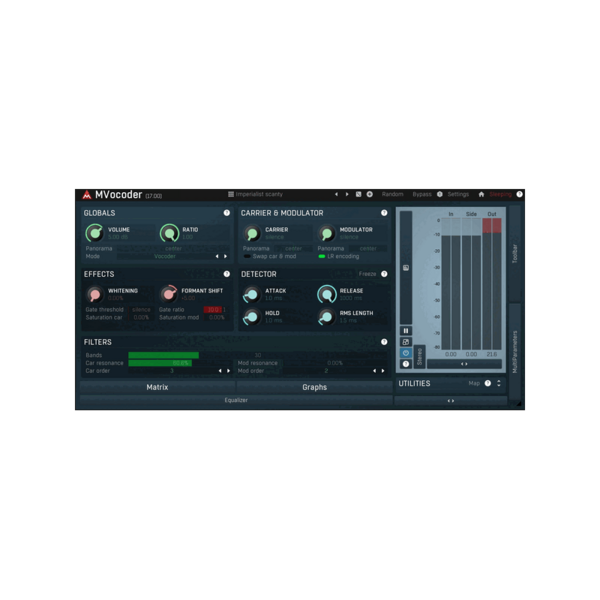The height and width of the screenshot is (600, 600).
Task: Decrease Mod order with the left arrow
Action: 374,371
